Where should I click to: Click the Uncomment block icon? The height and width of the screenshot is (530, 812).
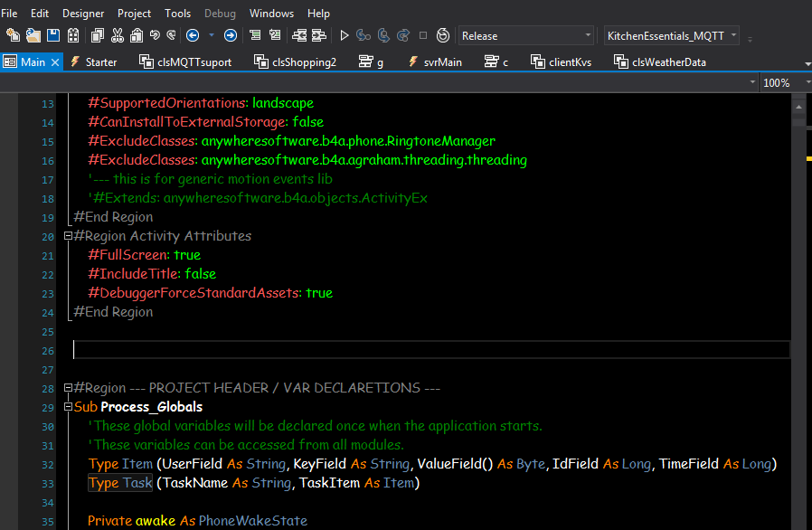(x=275, y=35)
